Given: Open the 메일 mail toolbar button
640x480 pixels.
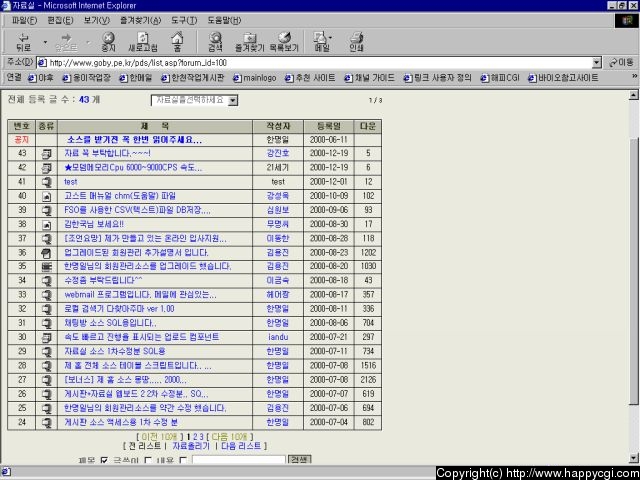Looking at the screenshot, I should 321,42.
